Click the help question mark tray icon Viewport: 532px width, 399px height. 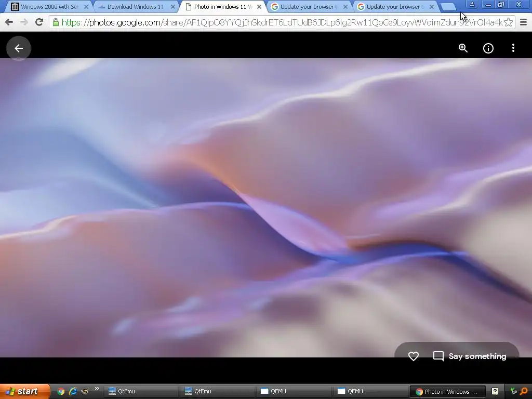coord(495,392)
